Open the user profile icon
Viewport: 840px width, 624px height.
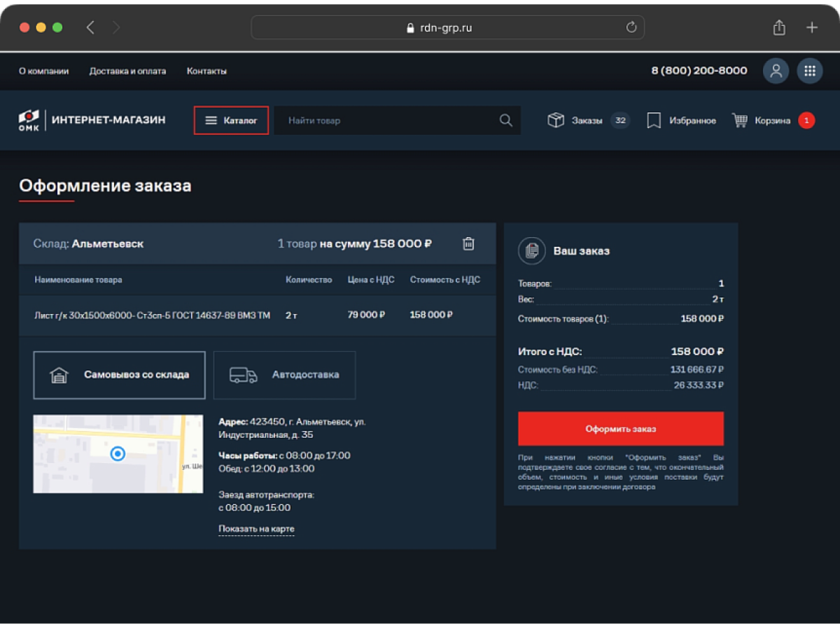pyautogui.click(x=776, y=71)
